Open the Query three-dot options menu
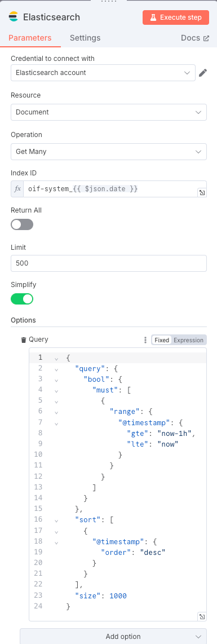217x644 pixels. 144,340
